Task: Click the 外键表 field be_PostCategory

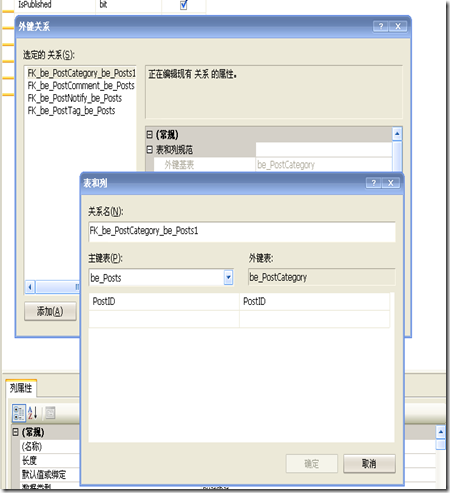Action: point(322,277)
